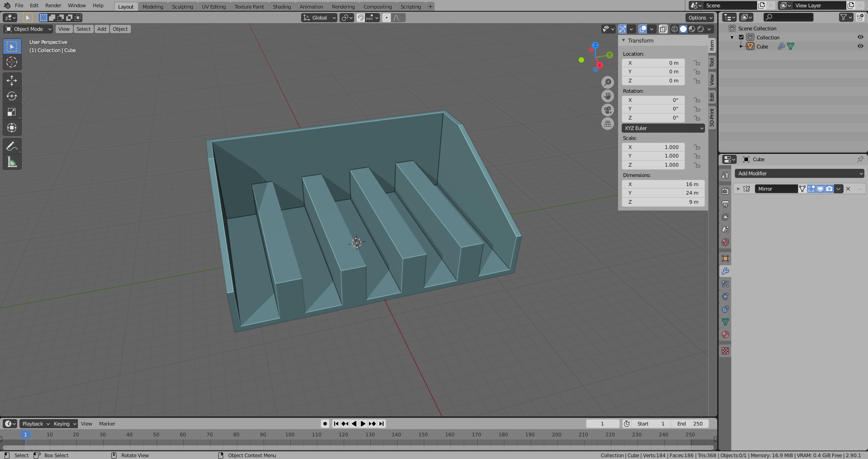The height and width of the screenshot is (459, 868).
Task: Select the 3D Cursor tool
Action: (x=12, y=62)
